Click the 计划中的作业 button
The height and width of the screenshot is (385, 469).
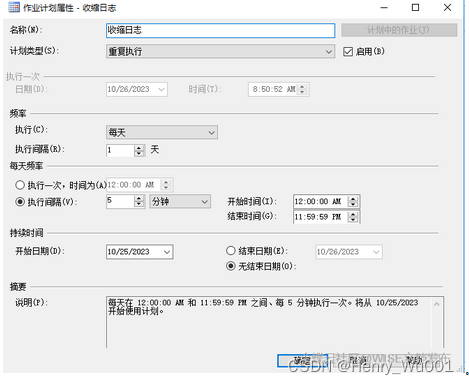tap(399, 30)
